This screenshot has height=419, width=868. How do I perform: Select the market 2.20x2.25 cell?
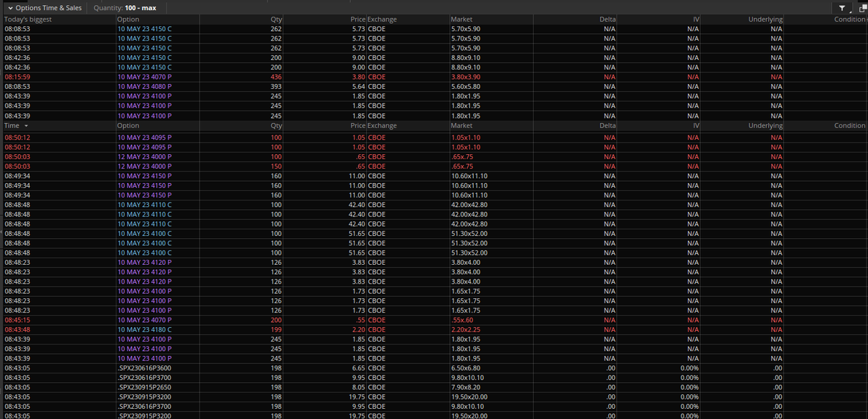[x=467, y=329]
